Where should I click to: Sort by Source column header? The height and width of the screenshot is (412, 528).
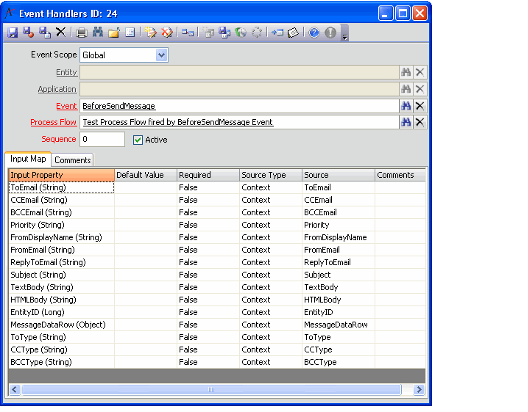pyautogui.click(x=338, y=175)
